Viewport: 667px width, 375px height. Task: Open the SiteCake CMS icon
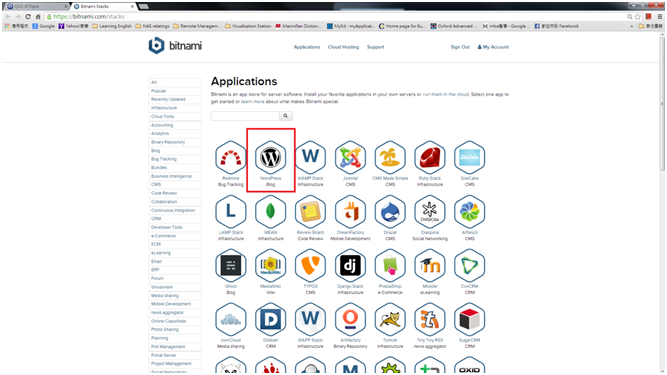tap(470, 158)
